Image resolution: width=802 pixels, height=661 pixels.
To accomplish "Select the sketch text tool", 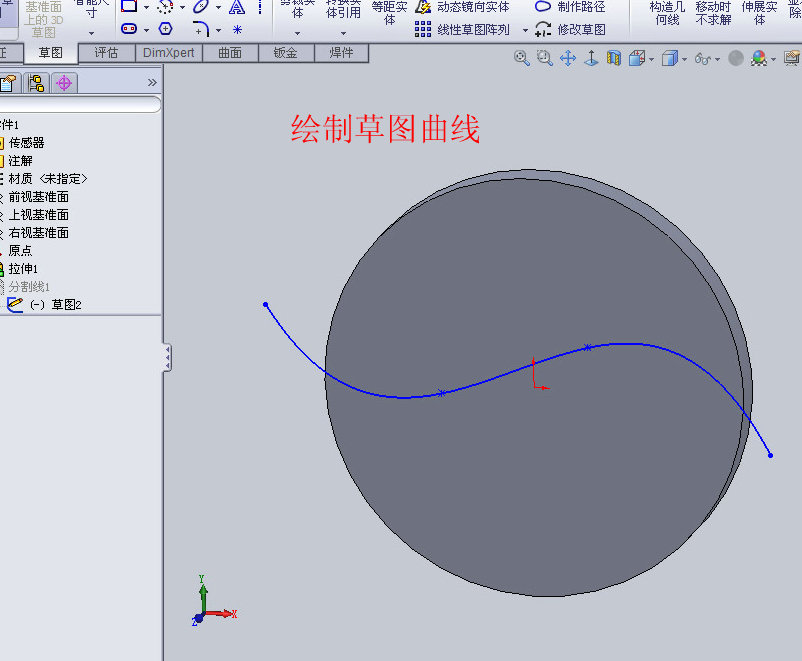I will click(237, 7).
